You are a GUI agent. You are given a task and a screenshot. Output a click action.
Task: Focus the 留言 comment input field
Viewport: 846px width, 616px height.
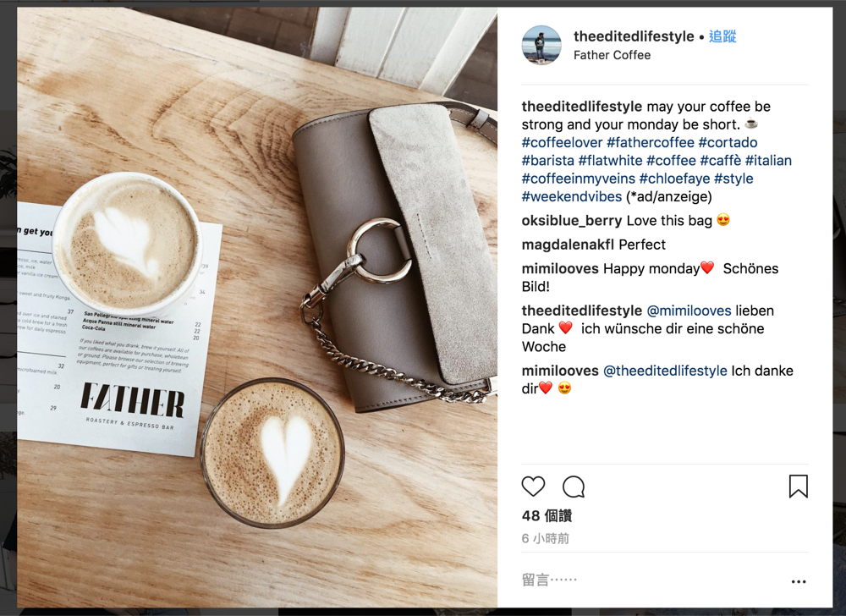coord(647,580)
